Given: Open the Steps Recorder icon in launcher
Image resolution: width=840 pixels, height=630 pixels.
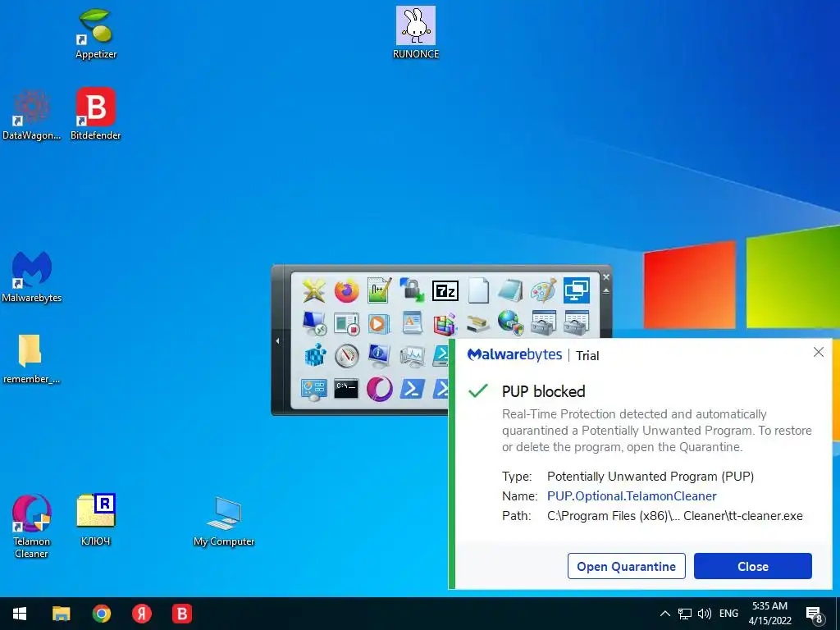Looking at the screenshot, I should [x=347, y=324].
